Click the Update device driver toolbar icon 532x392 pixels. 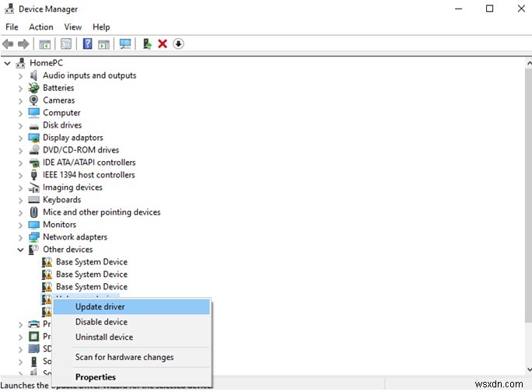point(147,44)
